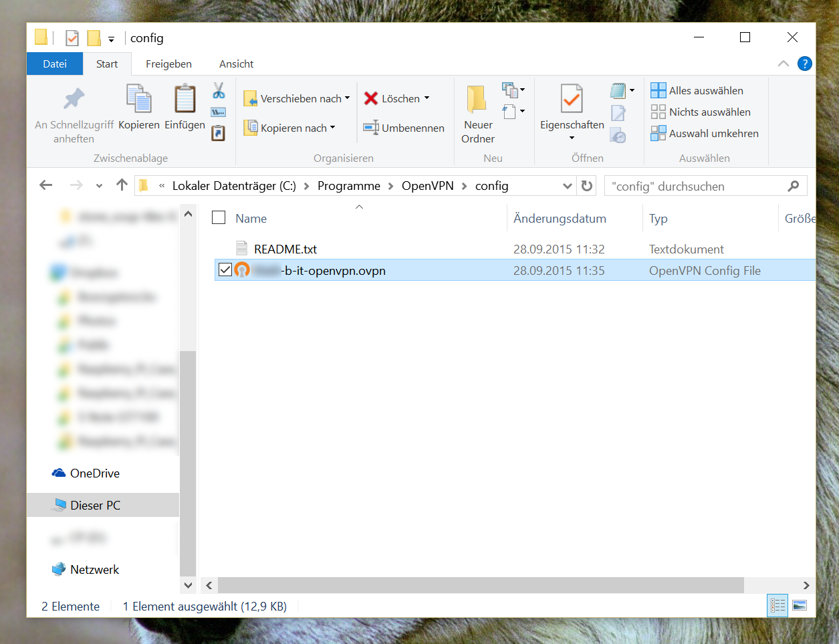Click the "config" durchsuchen search field
839x644 pixels.
click(x=695, y=186)
